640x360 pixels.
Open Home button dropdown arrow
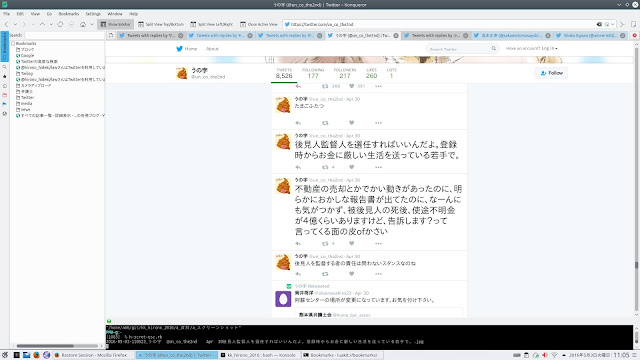pyautogui.click(x=92, y=24)
